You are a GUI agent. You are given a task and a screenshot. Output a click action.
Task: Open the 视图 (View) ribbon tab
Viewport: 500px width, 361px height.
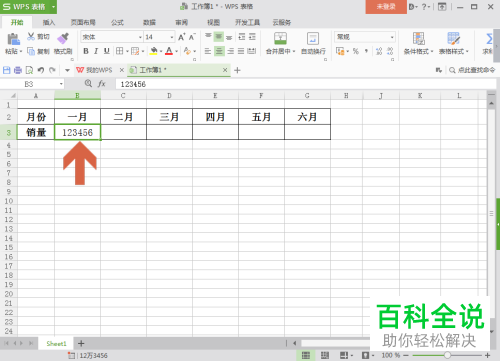(x=213, y=22)
